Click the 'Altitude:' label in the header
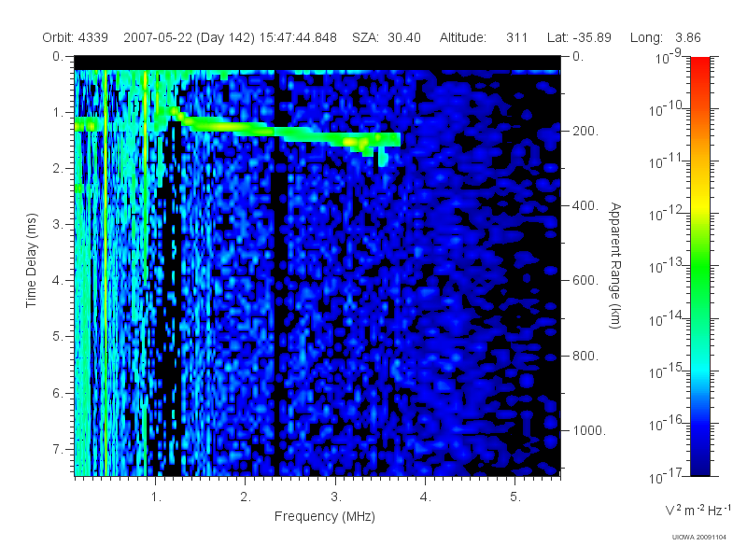747x560 pixels. pyautogui.click(x=462, y=37)
